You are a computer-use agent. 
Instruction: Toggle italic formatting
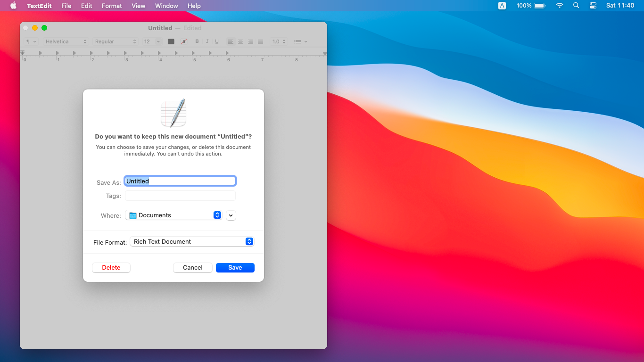click(x=207, y=41)
